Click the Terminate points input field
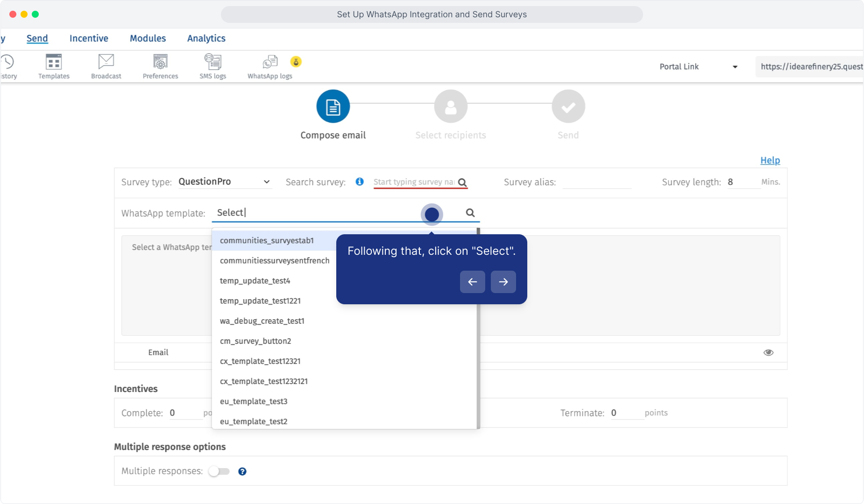This screenshot has width=864, height=504. pos(627,413)
